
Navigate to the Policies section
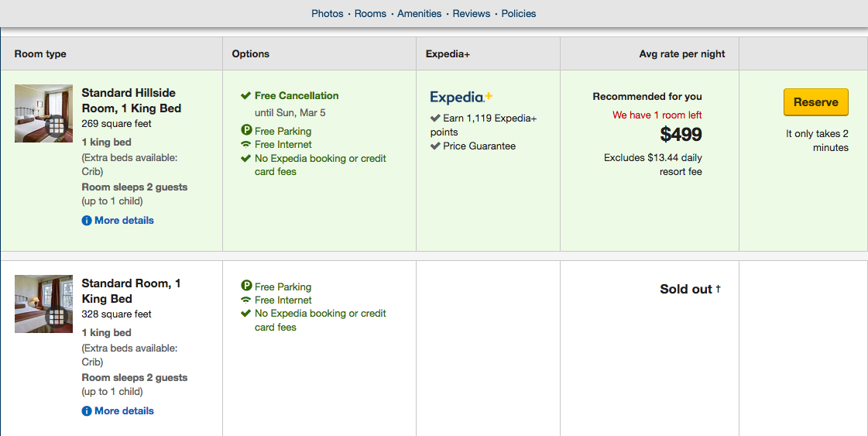(x=518, y=13)
